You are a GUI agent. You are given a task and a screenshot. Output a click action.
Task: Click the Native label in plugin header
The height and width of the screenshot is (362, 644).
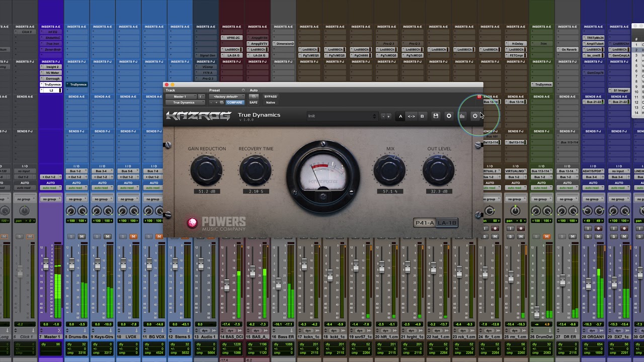point(271,103)
